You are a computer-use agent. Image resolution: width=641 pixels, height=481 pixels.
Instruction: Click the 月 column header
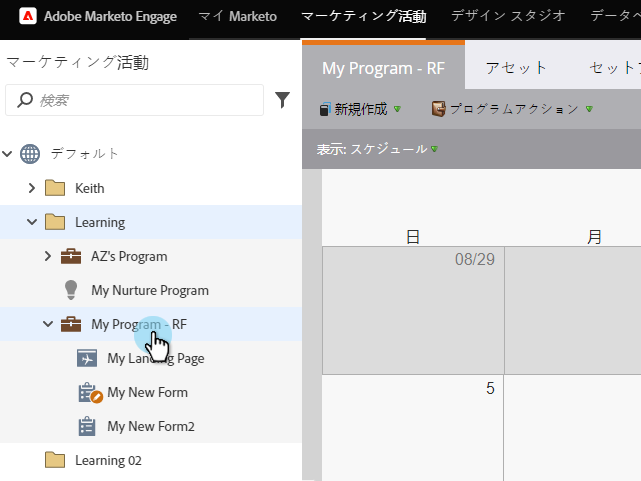[x=594, y=237]
